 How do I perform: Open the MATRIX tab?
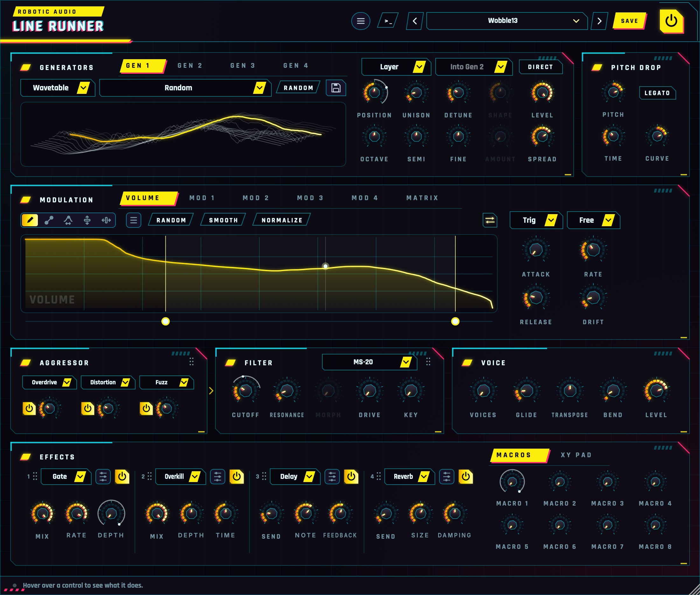pos(422,198)
